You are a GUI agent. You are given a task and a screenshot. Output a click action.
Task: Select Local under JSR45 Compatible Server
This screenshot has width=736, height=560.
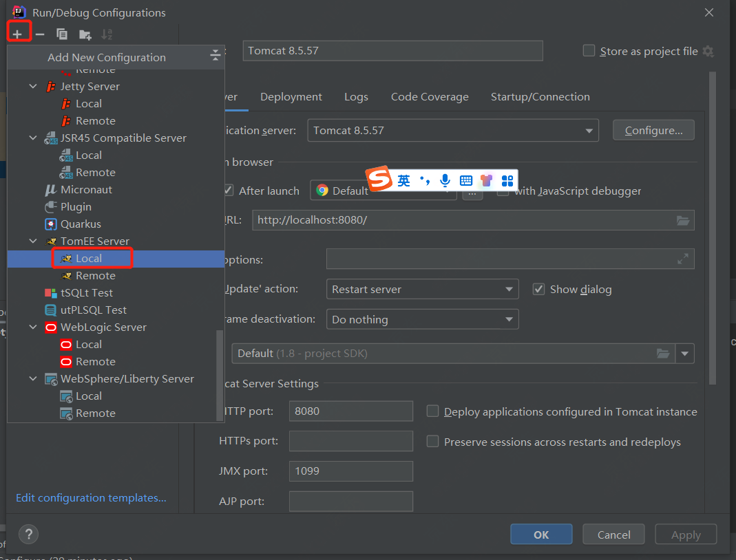[x=88, y=155]
